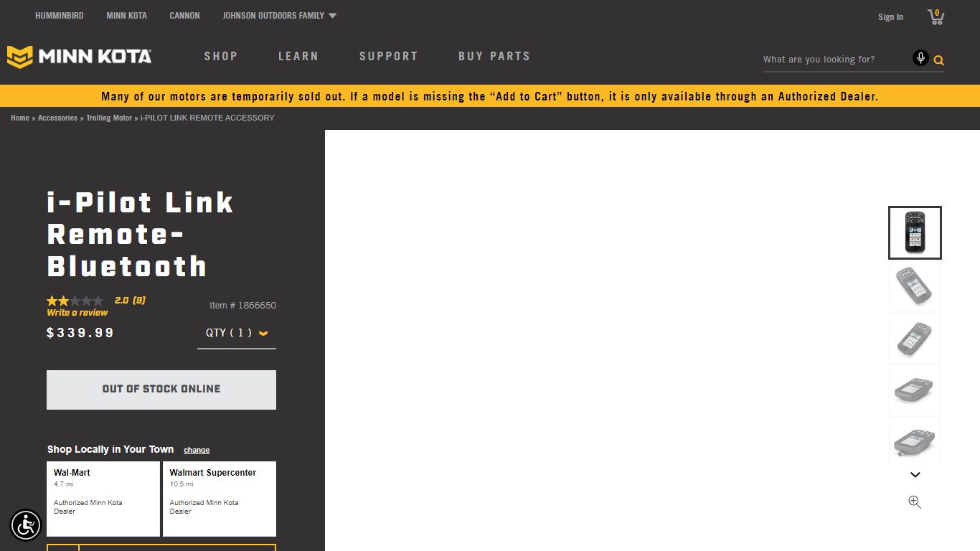Select the third remote thumbnail
Screen dimensions: 980x551
(915, 338)
